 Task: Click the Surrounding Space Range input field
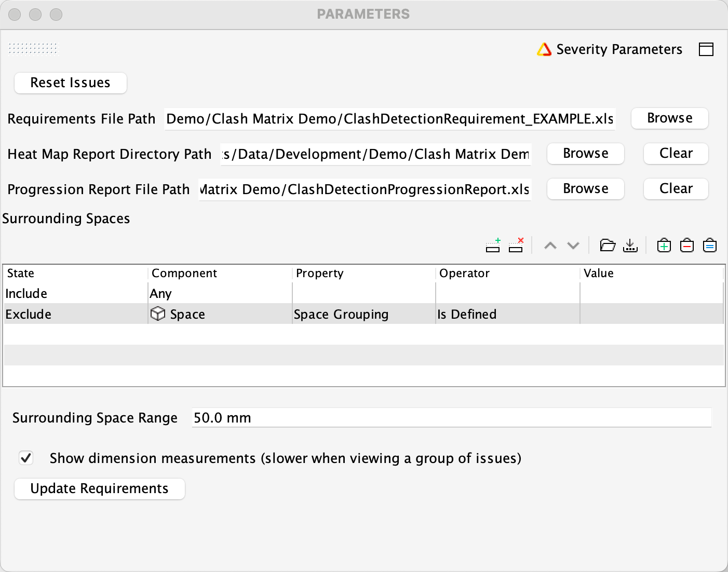pos(451,418)
